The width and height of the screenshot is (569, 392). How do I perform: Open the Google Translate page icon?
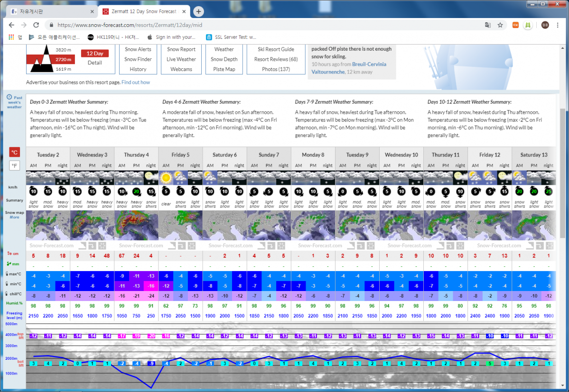coord(488,25)
